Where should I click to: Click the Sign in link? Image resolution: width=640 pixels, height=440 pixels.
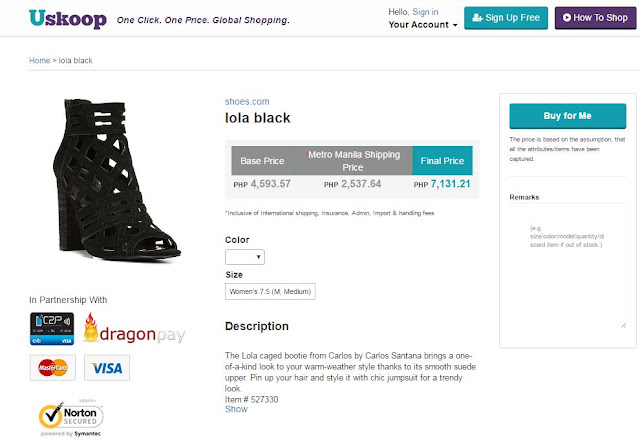425,12
